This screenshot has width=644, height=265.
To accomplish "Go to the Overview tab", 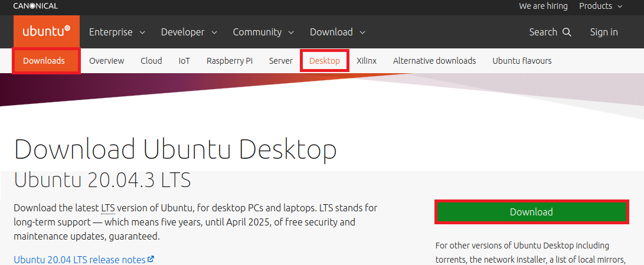I will (x=106, y=61).
